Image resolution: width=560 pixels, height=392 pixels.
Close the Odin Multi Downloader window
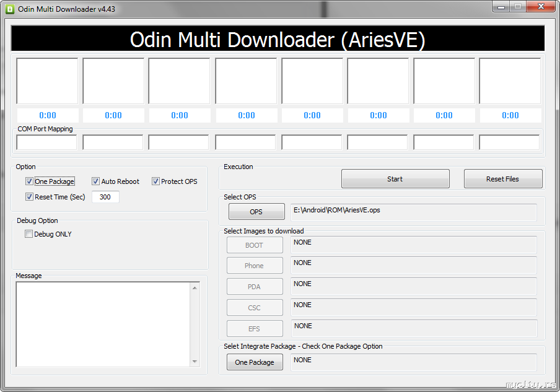[541, 7]
